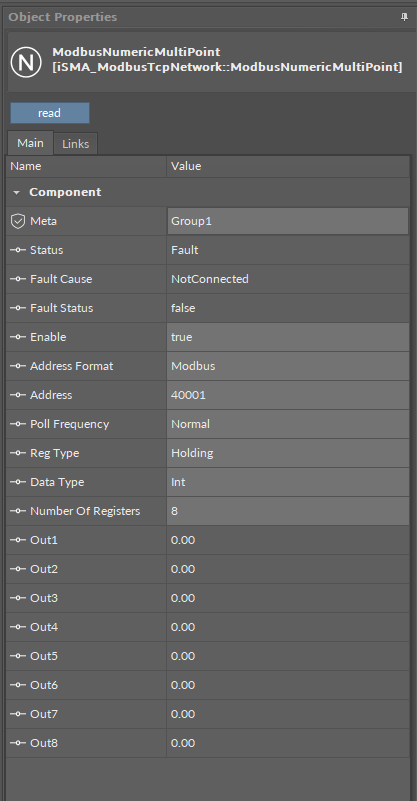Click the slot icon beside Fault Cause
The width and height of the screenshot is (417, 801).
[x=18, y=279]
